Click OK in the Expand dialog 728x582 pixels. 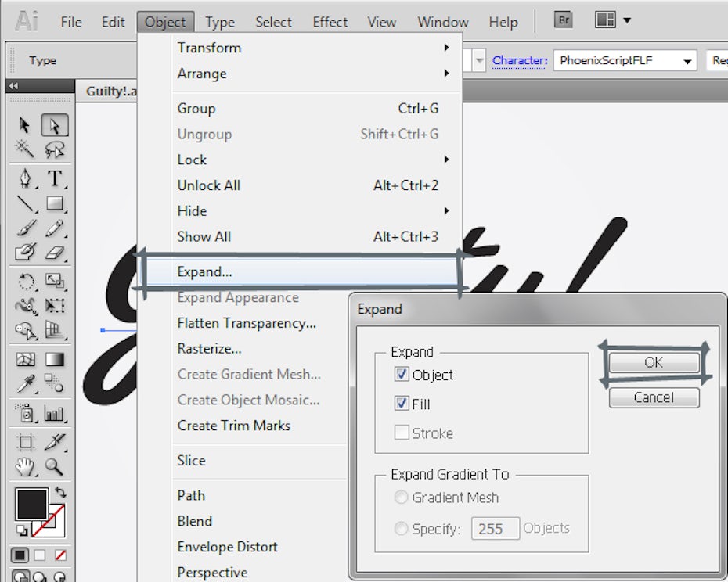(654, 363)
